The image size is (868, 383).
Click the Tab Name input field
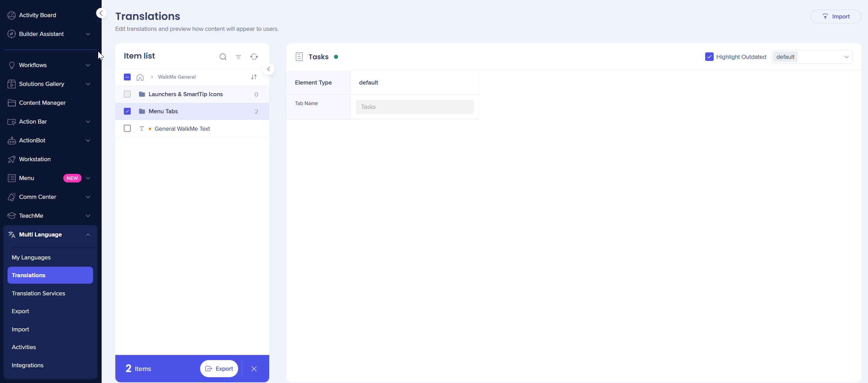[415, 107]
